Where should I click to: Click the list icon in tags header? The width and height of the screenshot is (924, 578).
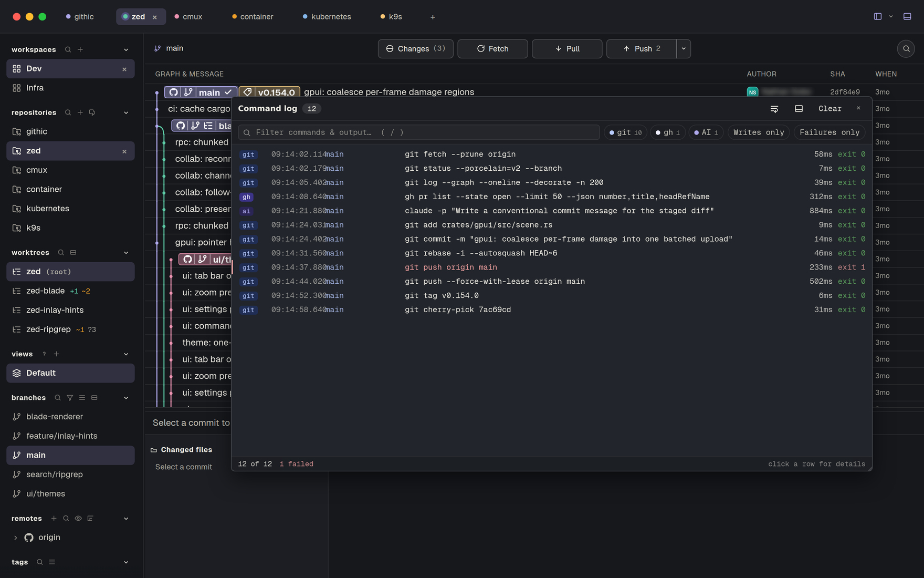point(52,562)
